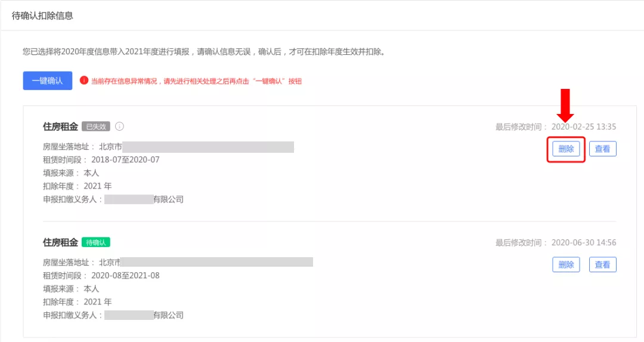The width and height of the screenshot is (644, 342).
Task: Click the 2020-06-30 14:56 modification timestamp
Action: tap(584, 242)
